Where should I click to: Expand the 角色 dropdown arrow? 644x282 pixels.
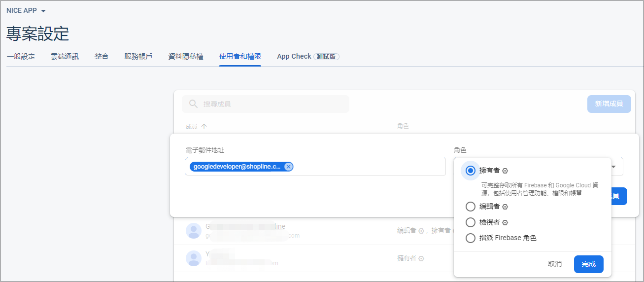click(x=614, y=167)
